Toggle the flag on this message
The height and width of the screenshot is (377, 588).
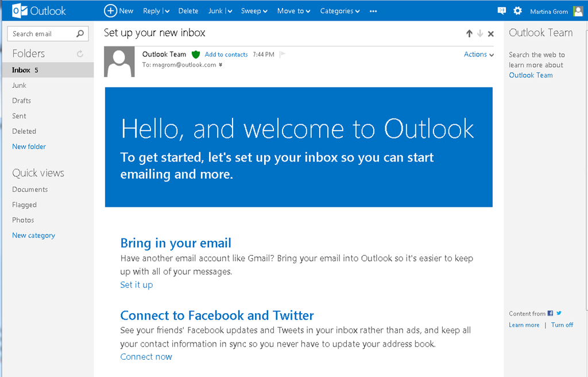(283, 55)
